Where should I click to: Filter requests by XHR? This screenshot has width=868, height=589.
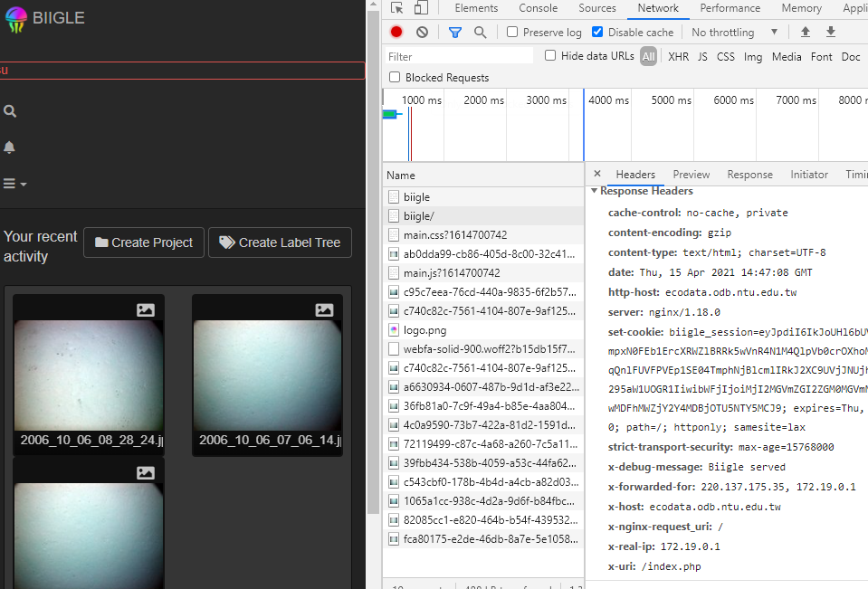(678, 56)
